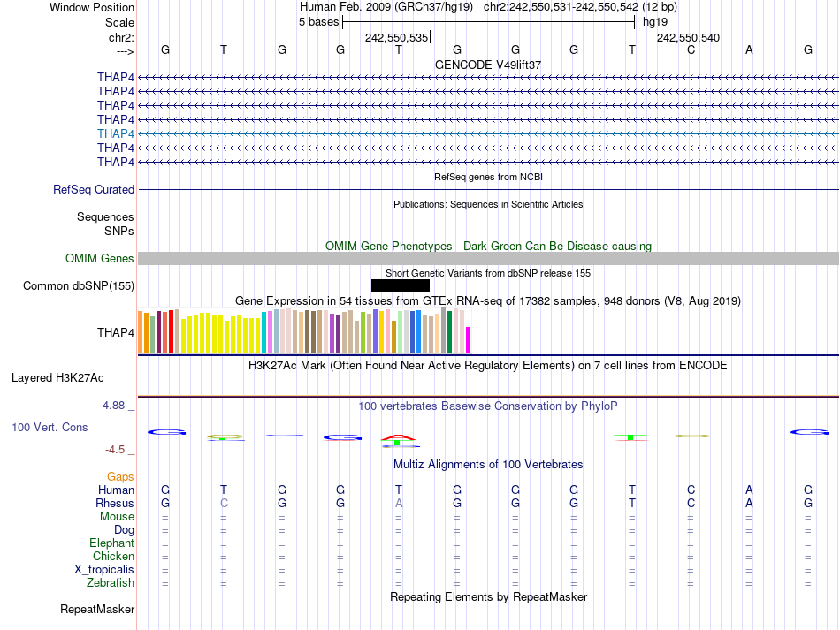Click the Scale label

(120, 22)
